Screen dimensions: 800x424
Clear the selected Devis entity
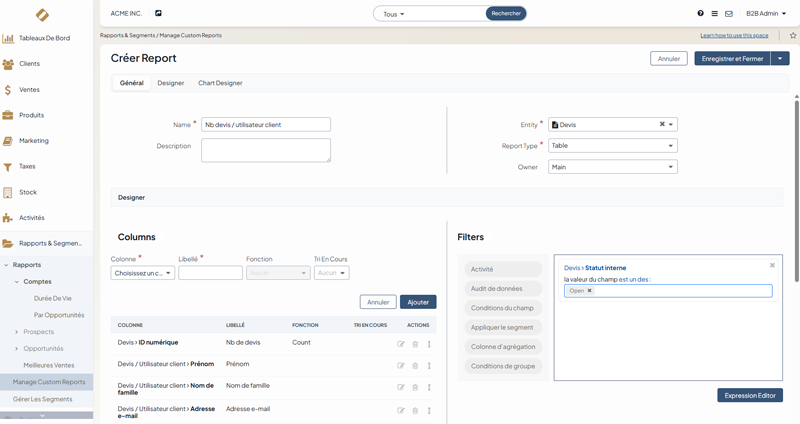[661, 125]
